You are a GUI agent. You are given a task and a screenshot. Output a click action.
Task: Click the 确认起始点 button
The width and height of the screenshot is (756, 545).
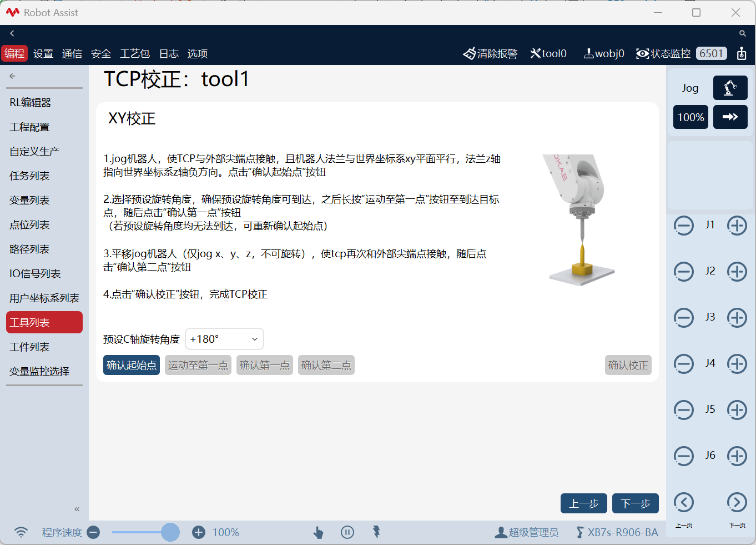132,365
